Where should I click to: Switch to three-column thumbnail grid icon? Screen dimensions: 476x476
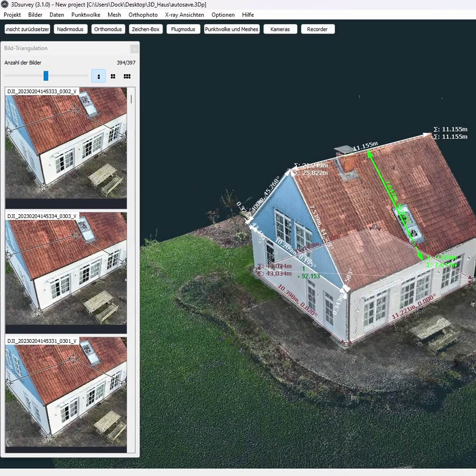tap(127, 76)
